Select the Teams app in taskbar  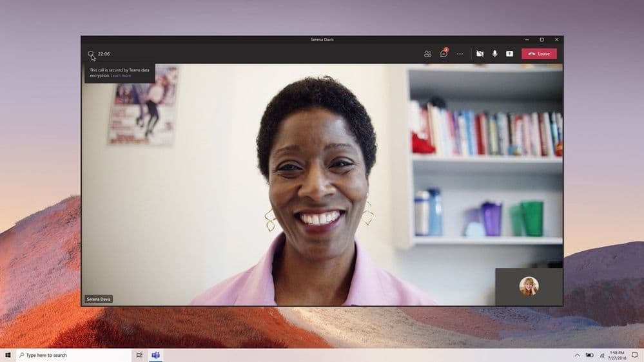click(155, 355)
